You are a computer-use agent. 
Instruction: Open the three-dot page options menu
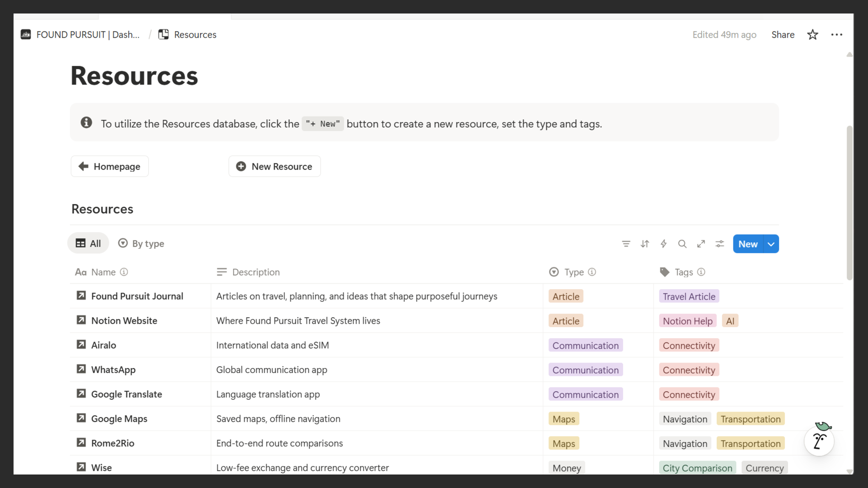pos(836,35)
